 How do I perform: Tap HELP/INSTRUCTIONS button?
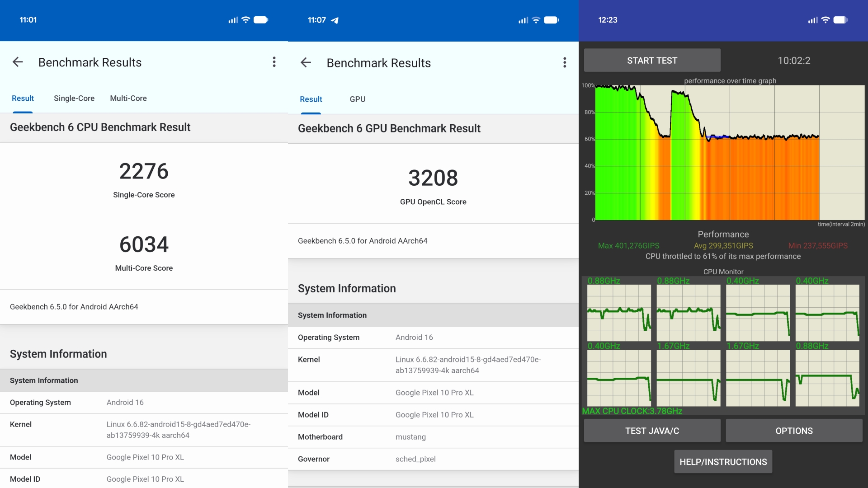point(723,462)
